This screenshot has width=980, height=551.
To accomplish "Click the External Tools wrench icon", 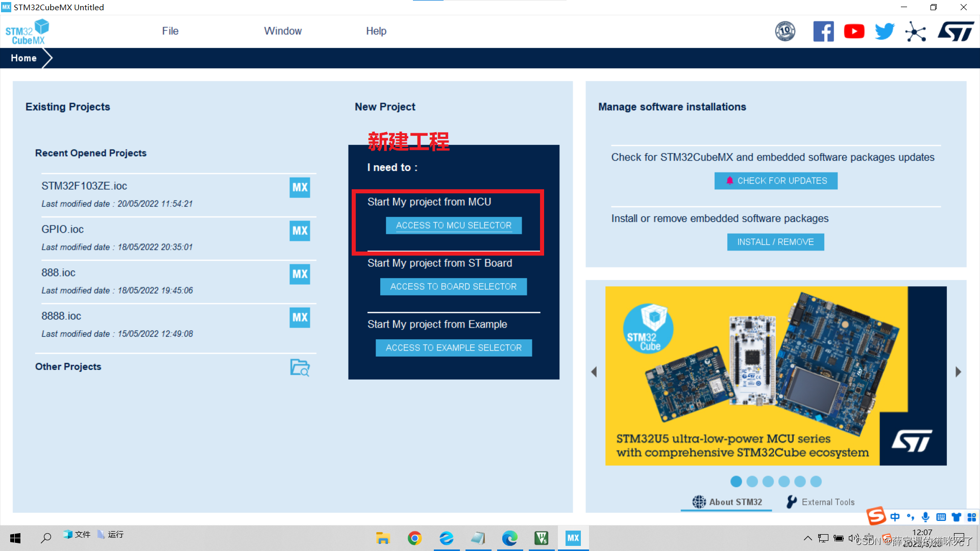I will tap(791, 502).
